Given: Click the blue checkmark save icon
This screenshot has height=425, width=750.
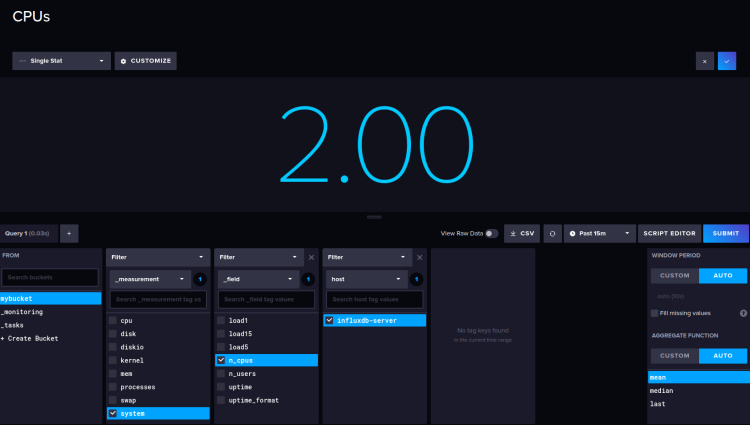Looking at the screenshot, I should pyautogui.click(x=727, y=61).
